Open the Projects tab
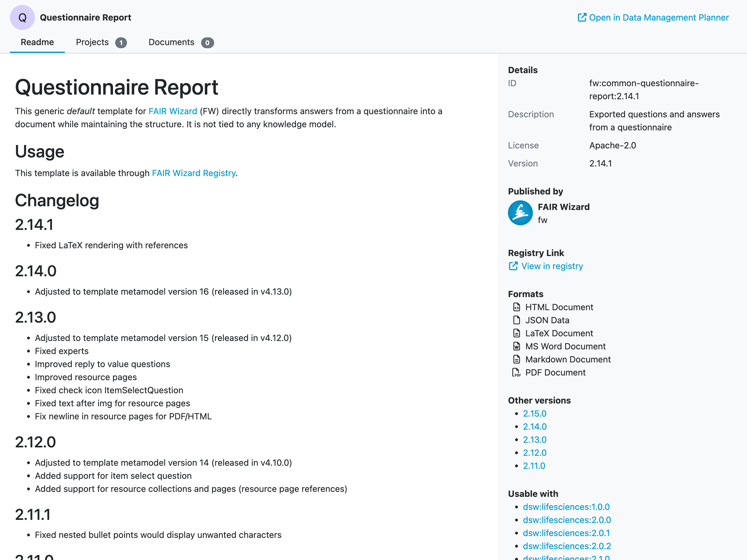This screenshot has width=747, height=560. click(101, 42)
